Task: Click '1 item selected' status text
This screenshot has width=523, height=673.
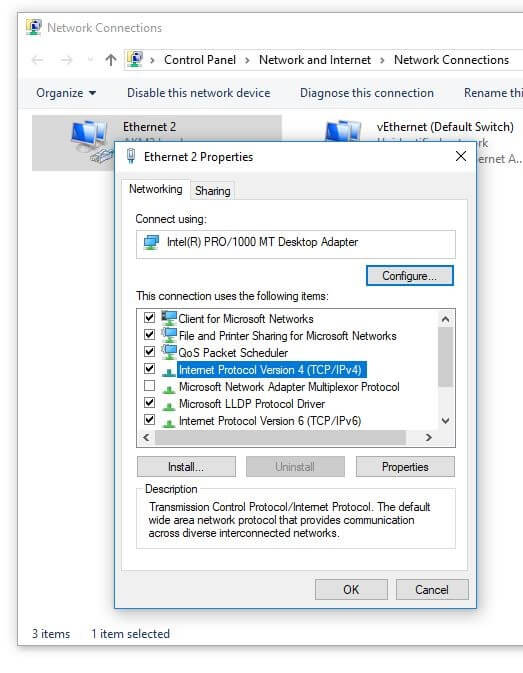Action: pyautogui.click(x=130, y=634)
